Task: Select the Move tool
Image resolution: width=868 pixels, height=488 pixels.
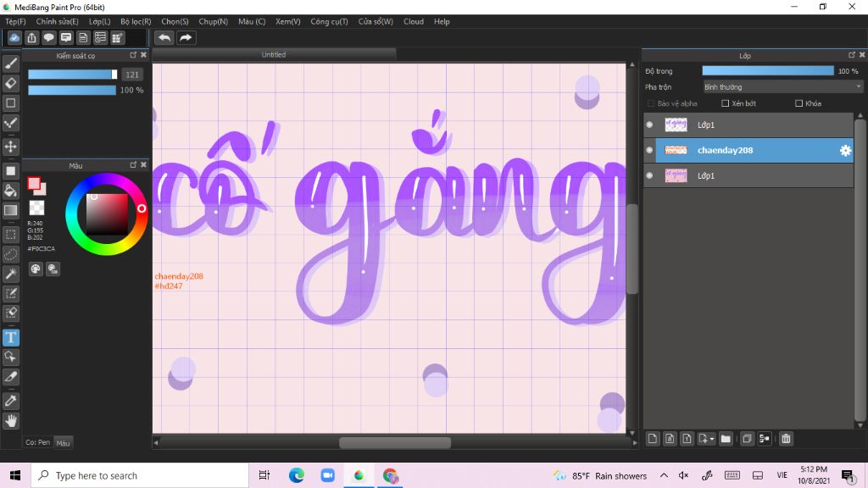Action: (10, 147)
